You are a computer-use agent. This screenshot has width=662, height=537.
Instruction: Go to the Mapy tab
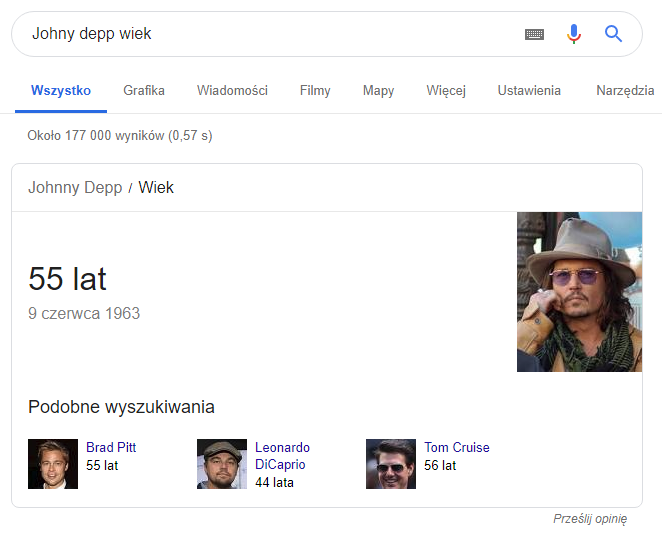pos(378,91)
